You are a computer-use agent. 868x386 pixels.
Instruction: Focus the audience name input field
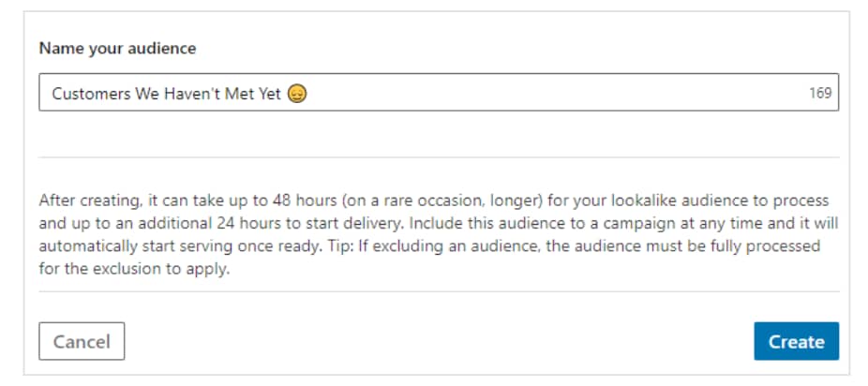(439, 93)
